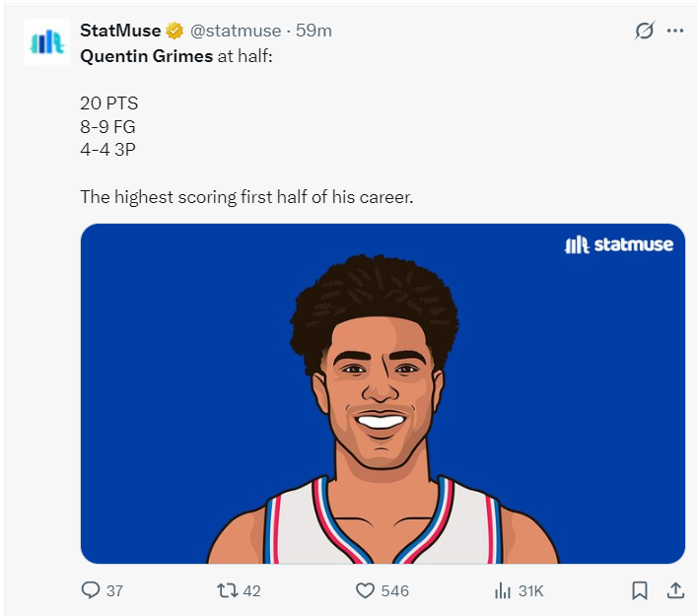Screen dimensions: 697x616
Task: Open the three-dot more options menu
Action: coord(675,31)
